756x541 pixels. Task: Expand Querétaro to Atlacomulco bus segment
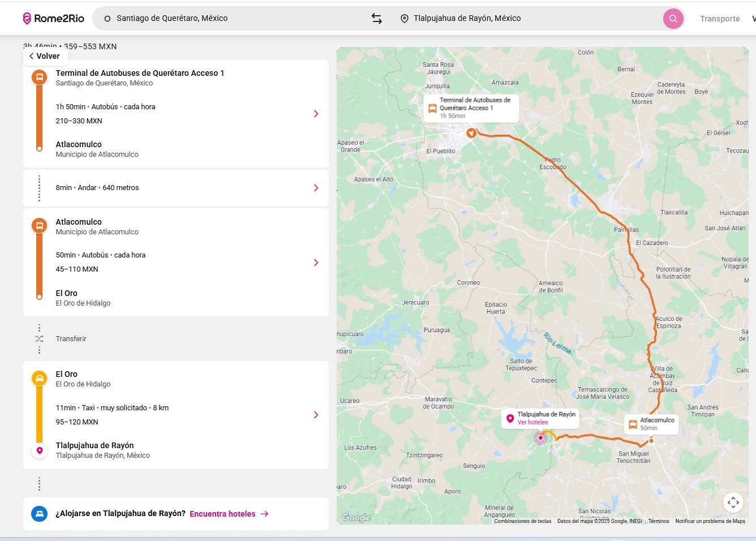pyautogui.click(x=316, y=114)
